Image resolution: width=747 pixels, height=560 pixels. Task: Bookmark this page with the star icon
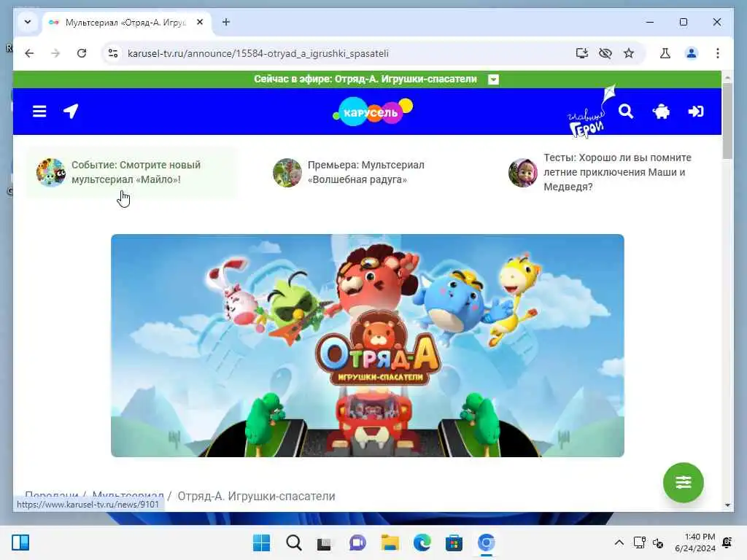(629, 53)
